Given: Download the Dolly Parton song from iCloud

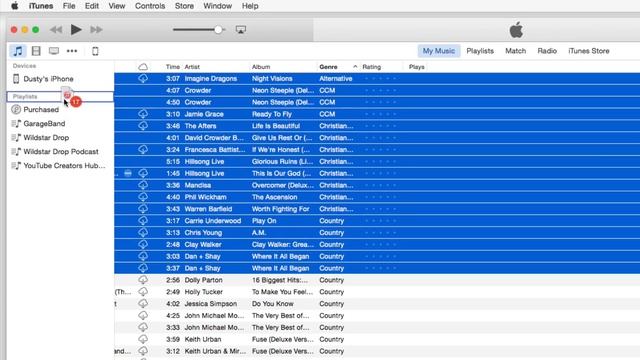Looking at the screenshot, I should (143, 280).
